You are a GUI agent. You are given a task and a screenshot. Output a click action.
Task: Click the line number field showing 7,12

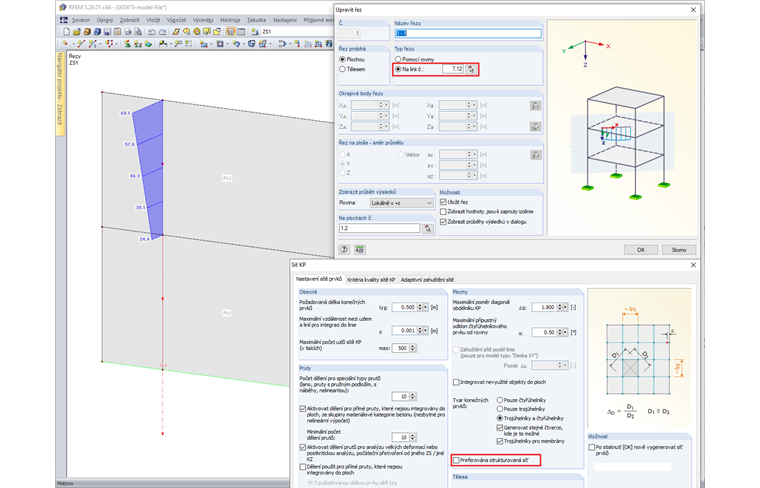(453, 69)
